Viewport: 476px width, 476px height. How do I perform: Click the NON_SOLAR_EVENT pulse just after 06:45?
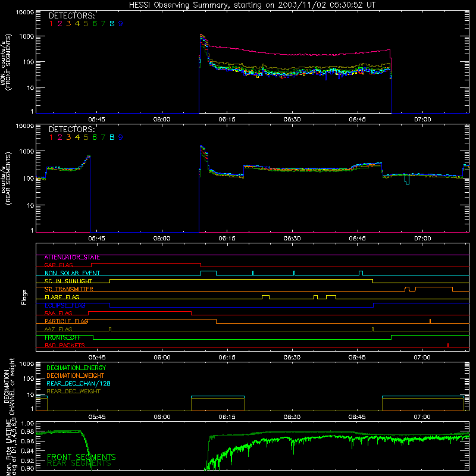[361, 273]
